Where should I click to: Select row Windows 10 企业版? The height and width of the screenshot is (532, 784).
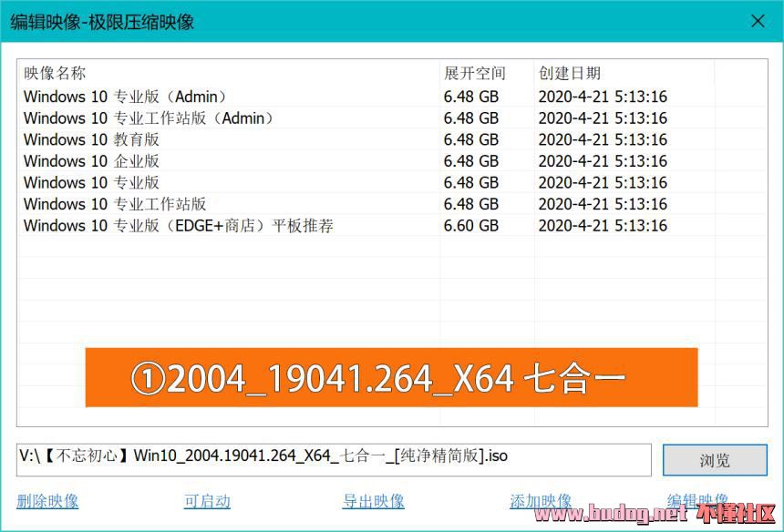pyautogui.click(x=393, y=161)
